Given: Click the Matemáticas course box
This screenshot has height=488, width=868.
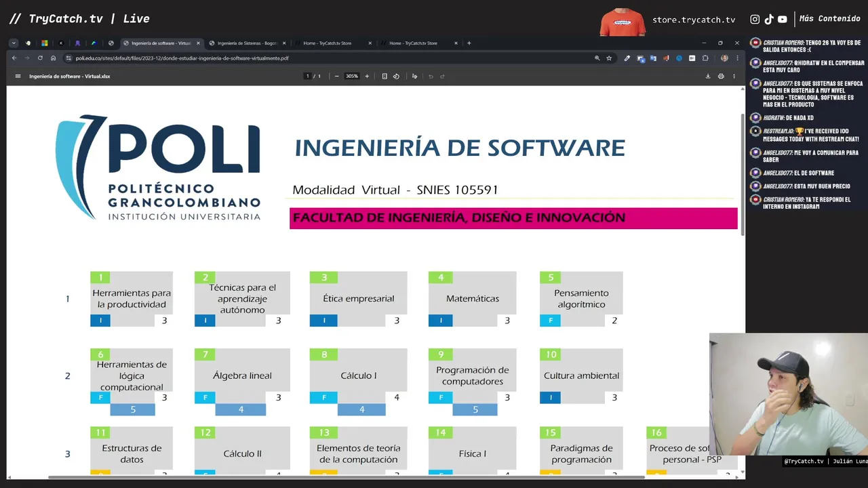Looking at the screenshot, I should pos(473,299).
